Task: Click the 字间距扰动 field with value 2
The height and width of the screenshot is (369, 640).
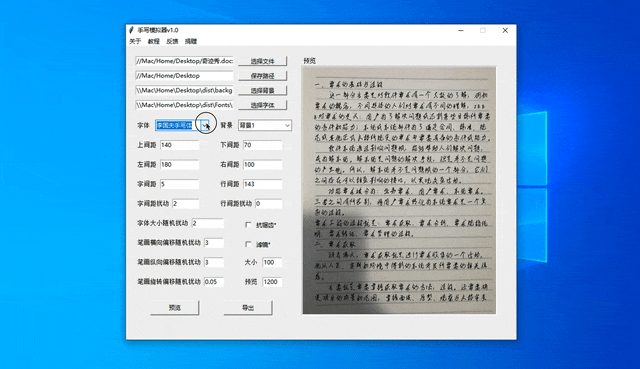Action: [186, 204]
